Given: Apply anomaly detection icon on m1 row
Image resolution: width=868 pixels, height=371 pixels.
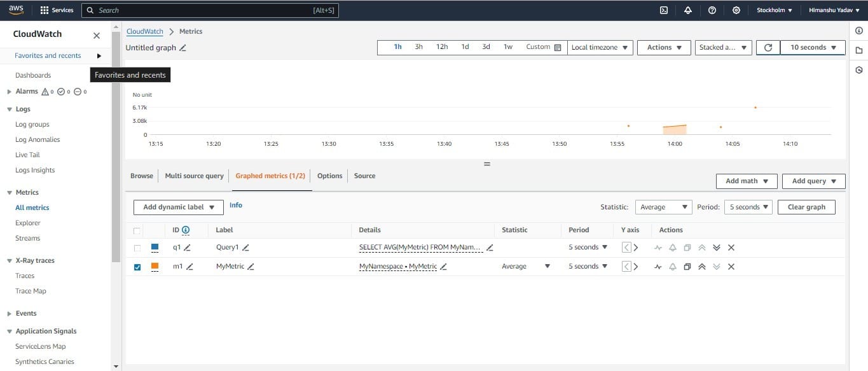Looking at the screenshot, I should pyautogui.click(x=658, y=267).
